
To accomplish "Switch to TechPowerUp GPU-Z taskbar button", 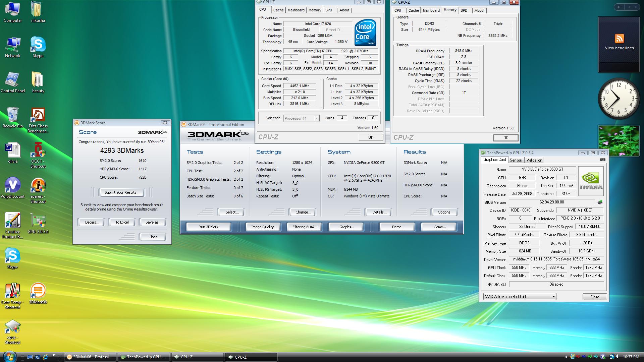I will click(144, 357).
